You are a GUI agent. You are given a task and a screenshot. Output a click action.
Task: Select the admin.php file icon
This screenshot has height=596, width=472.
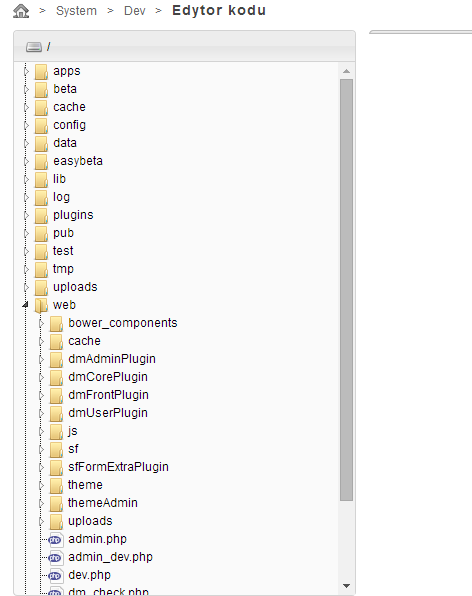click(56, 539)
